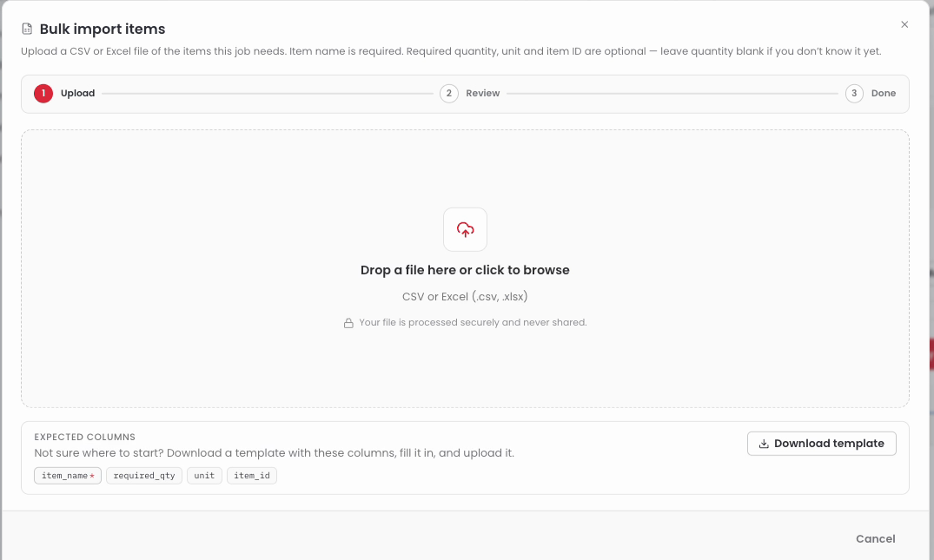This screenshot has height=560, width=934.
Task: Click the cloud upload icon
Action: (x=465, y=229)
